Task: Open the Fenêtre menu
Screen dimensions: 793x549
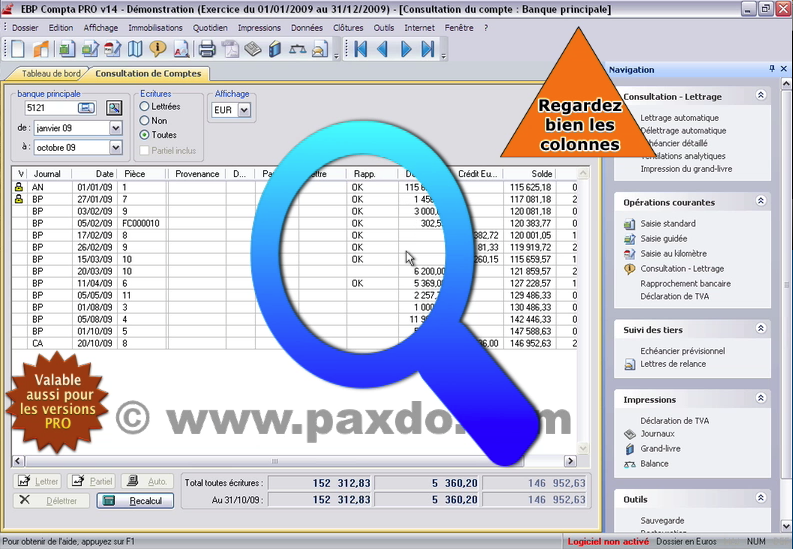Action: click(x=459, y=28)
